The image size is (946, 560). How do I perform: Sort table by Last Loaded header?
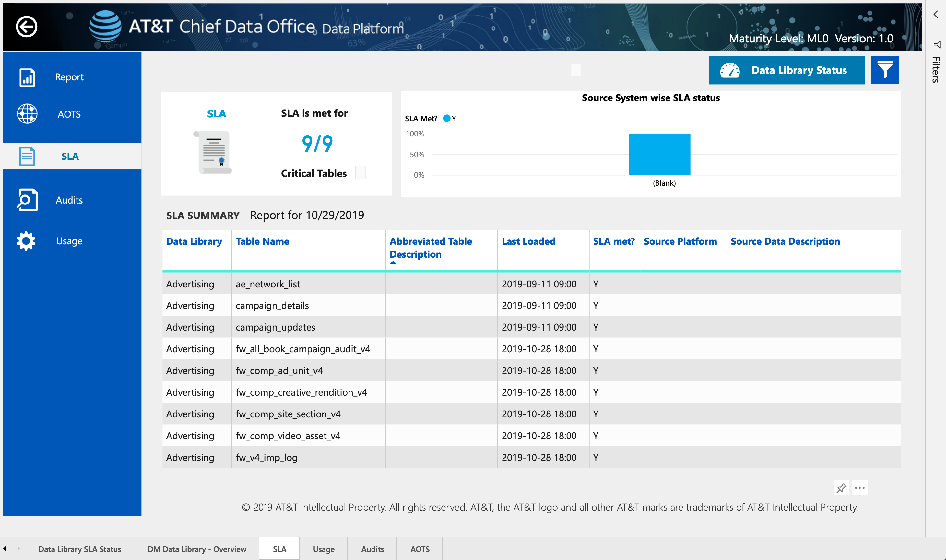[528, 241]
